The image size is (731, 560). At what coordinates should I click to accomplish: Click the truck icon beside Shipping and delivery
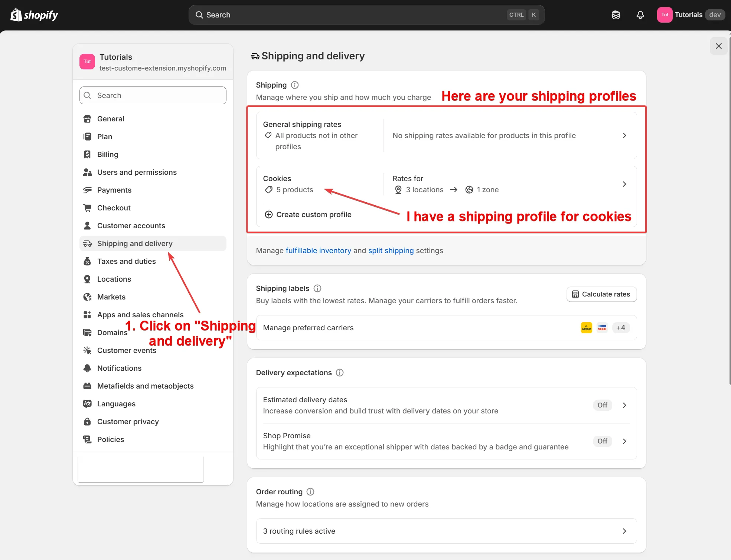[x=87, y=243]
